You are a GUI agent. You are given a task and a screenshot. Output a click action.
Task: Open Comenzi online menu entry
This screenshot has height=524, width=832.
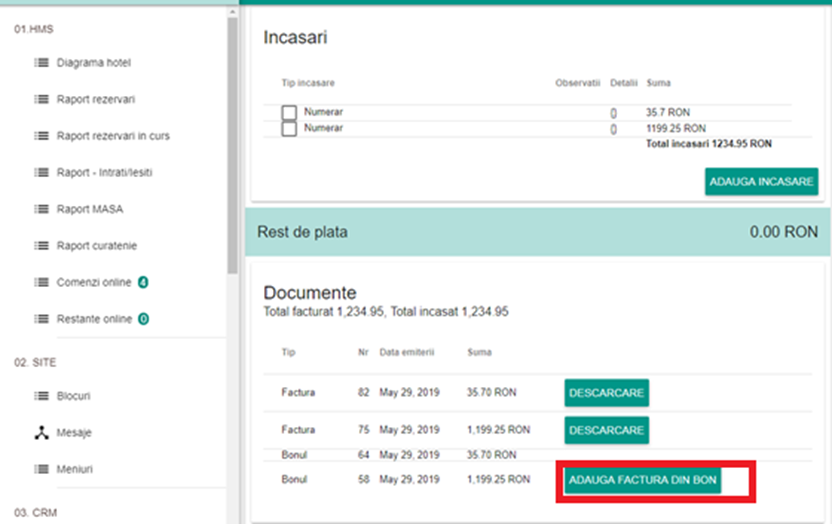[94, 282]
